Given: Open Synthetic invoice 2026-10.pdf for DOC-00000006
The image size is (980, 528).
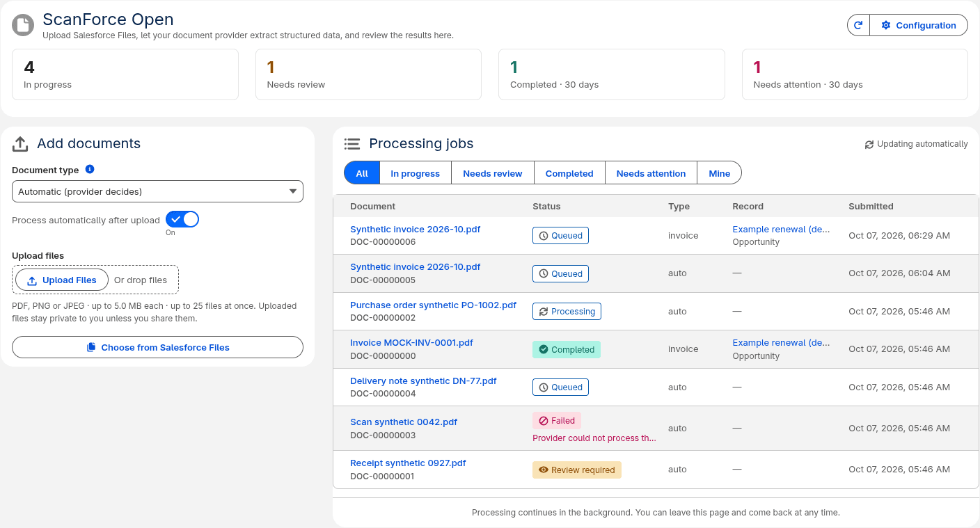Looking at the screenshot, I should click(415, 229).
